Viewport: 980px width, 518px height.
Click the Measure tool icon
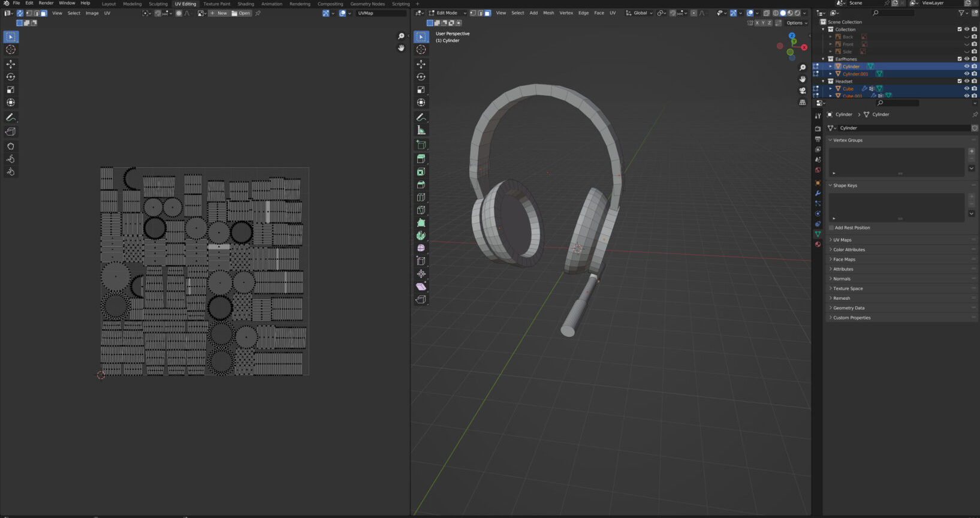(421, 130)
